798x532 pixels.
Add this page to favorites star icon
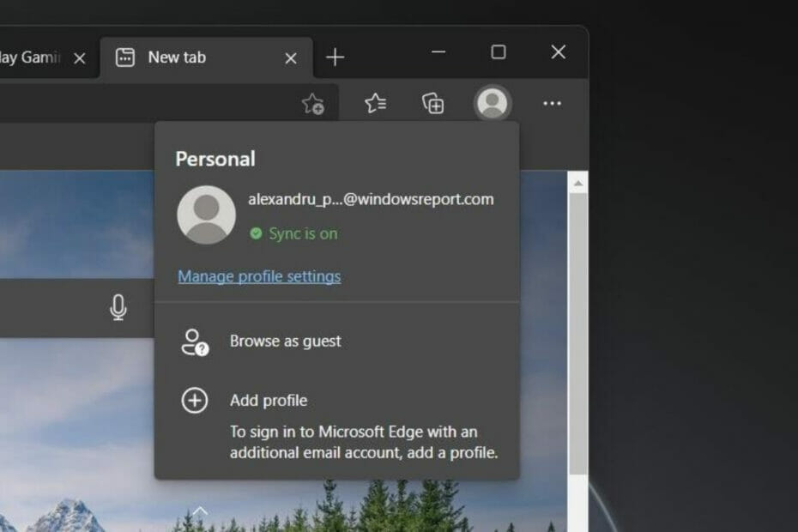click(x=313, y=104)
